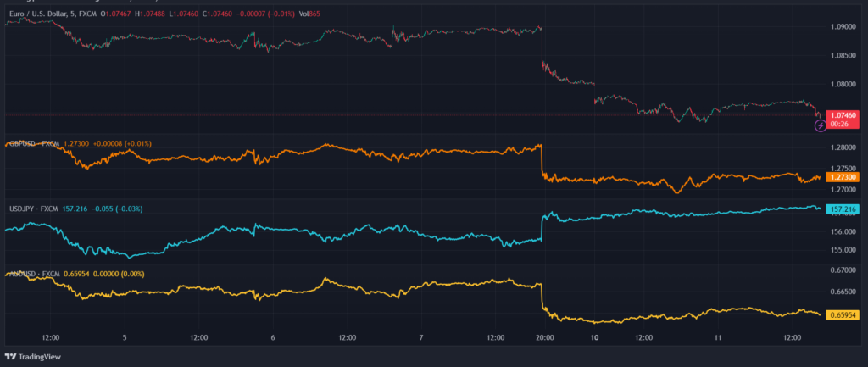Select the GBPUSD FXCM legend label

point(34,144)
